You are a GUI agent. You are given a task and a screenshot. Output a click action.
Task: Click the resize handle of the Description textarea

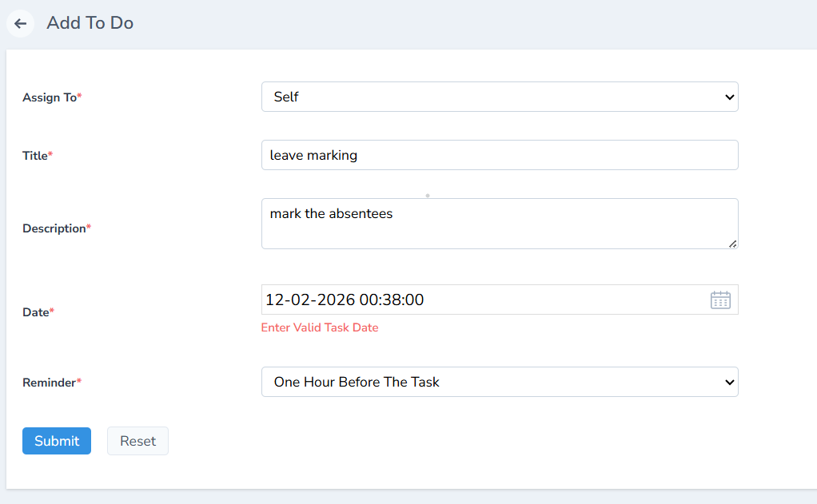click(733, 245)
